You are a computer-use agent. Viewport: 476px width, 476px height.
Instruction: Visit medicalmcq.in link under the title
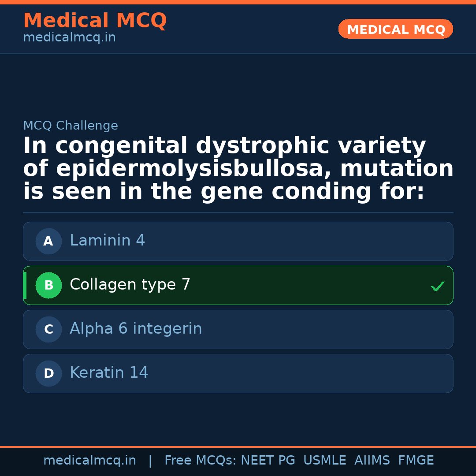click(x=69, y=38)
